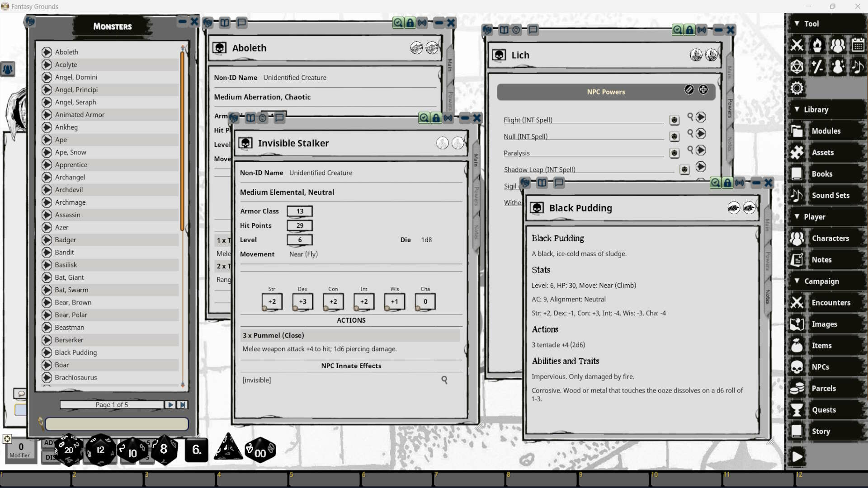Open the Calendar tool
This screenshot has width=868, height=488.
859,45
